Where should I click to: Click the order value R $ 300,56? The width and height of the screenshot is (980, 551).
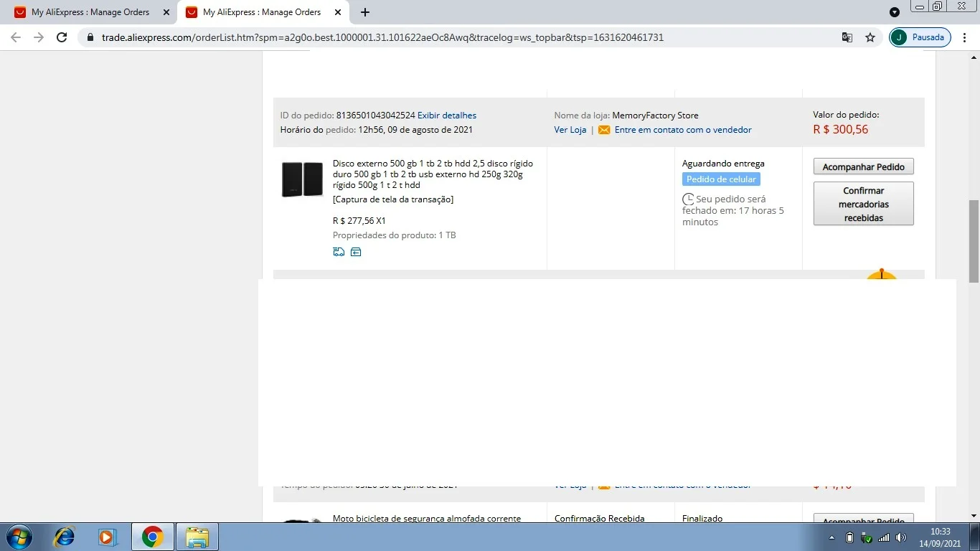tap(841, 130)
